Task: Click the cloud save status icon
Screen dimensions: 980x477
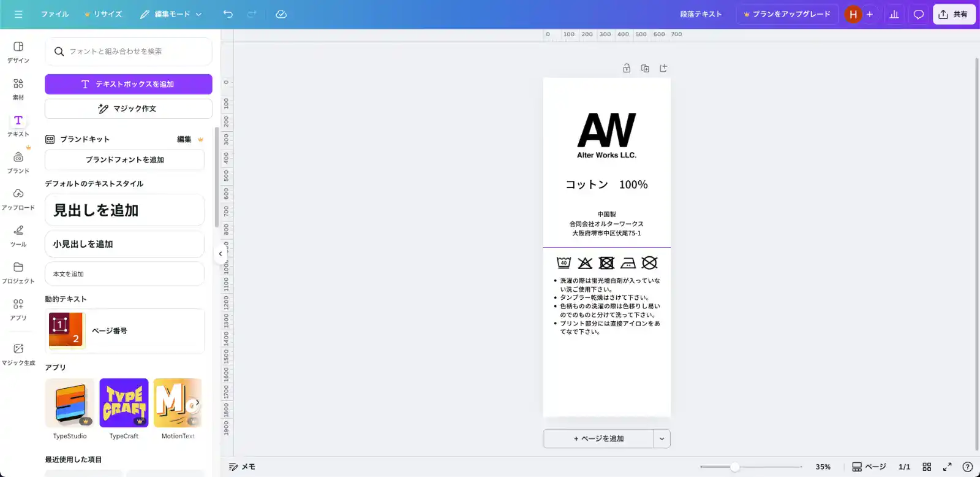Action: pos(281,14)
